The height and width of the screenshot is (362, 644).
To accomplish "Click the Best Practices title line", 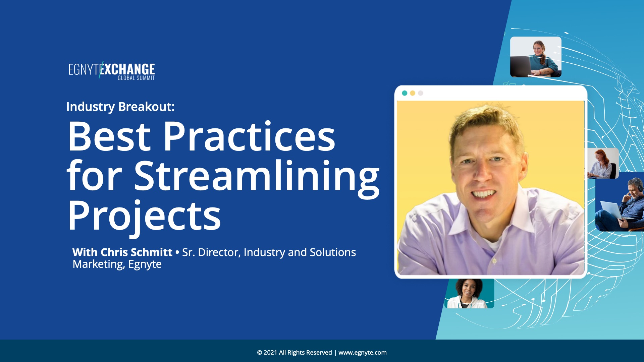I will pos(201,137).
